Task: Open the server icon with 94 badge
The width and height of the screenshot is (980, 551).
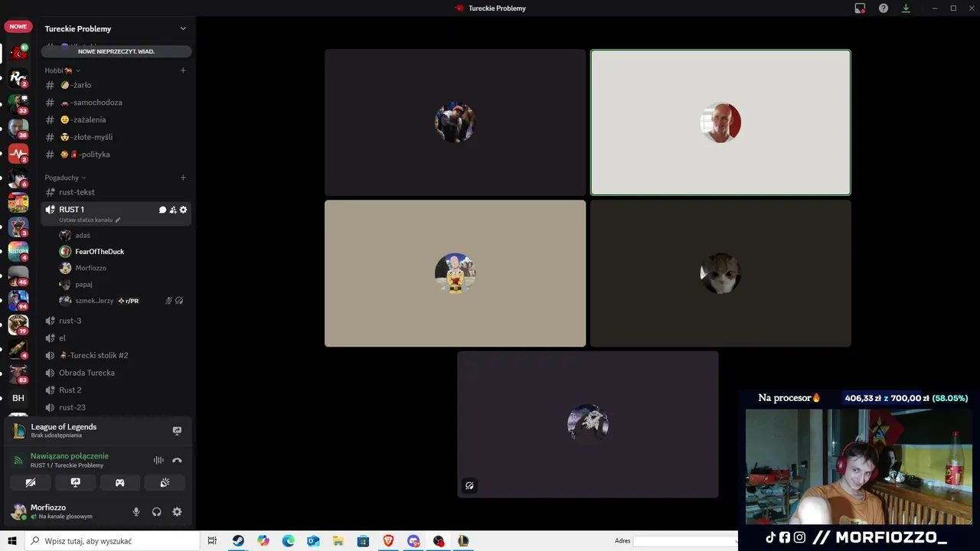Action: 18,300
